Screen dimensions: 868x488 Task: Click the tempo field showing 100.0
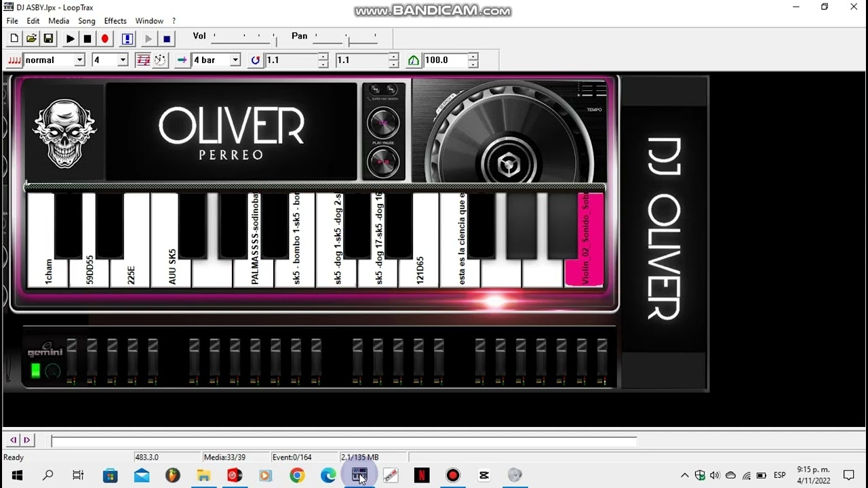[x=445, y=60]
